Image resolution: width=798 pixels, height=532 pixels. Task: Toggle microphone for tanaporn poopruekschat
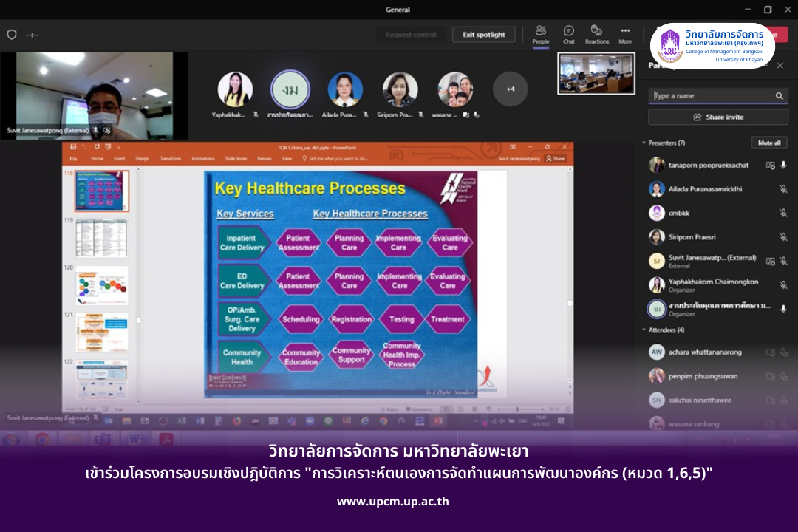[783, 165]
